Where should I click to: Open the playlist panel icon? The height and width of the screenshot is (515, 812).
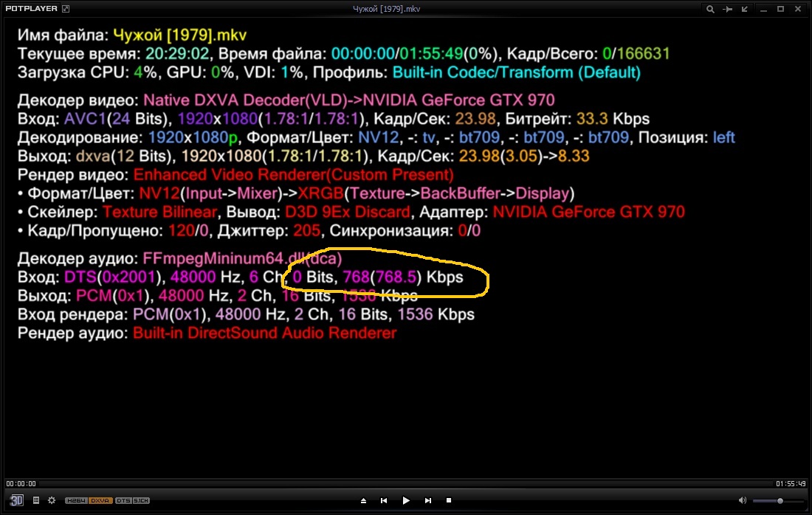36,500
